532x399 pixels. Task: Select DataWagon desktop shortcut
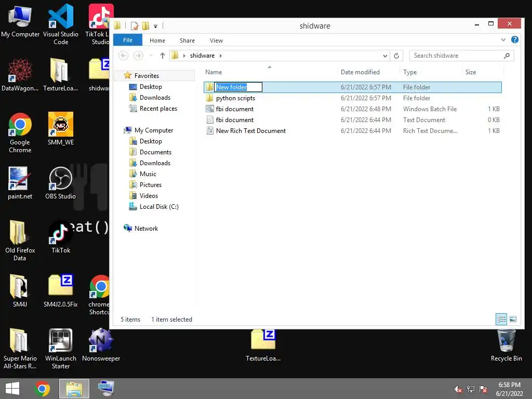[x=20, y=75]
